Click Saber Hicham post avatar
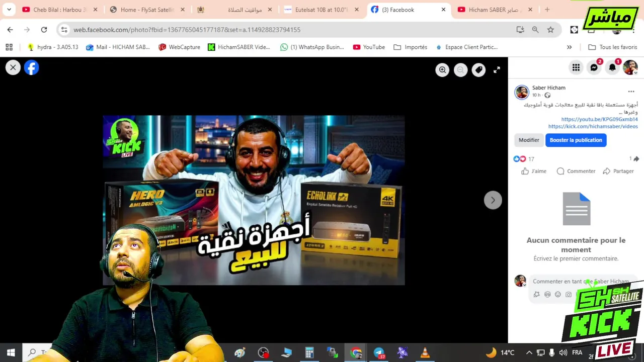 click(x=521, y=92)
